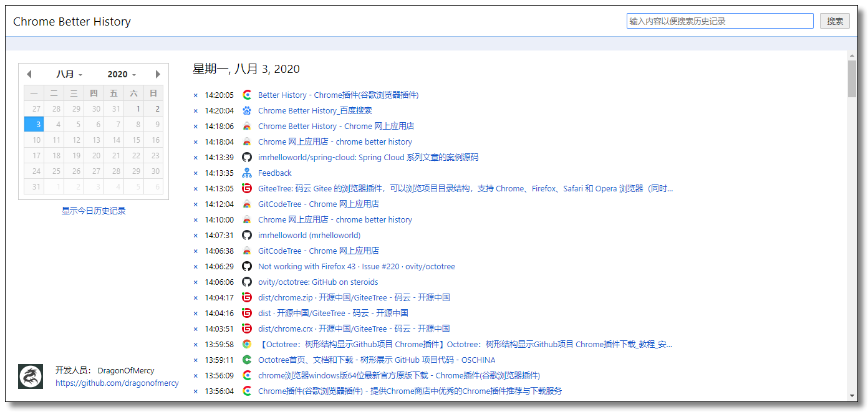868x412 pixels.
Task: Pick calendar day 20
Action: pyautogui.click(x=94, y=155)
